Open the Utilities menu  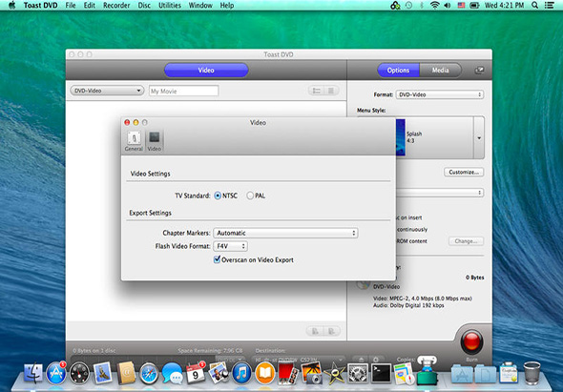(x=170, y=6)
